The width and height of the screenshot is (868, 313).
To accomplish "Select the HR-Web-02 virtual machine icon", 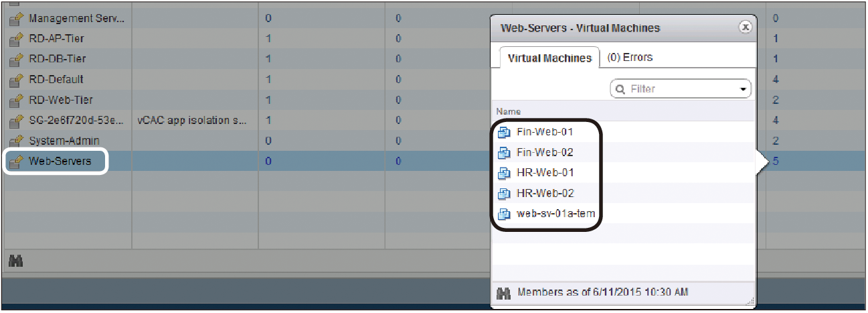I will (505, 194).
